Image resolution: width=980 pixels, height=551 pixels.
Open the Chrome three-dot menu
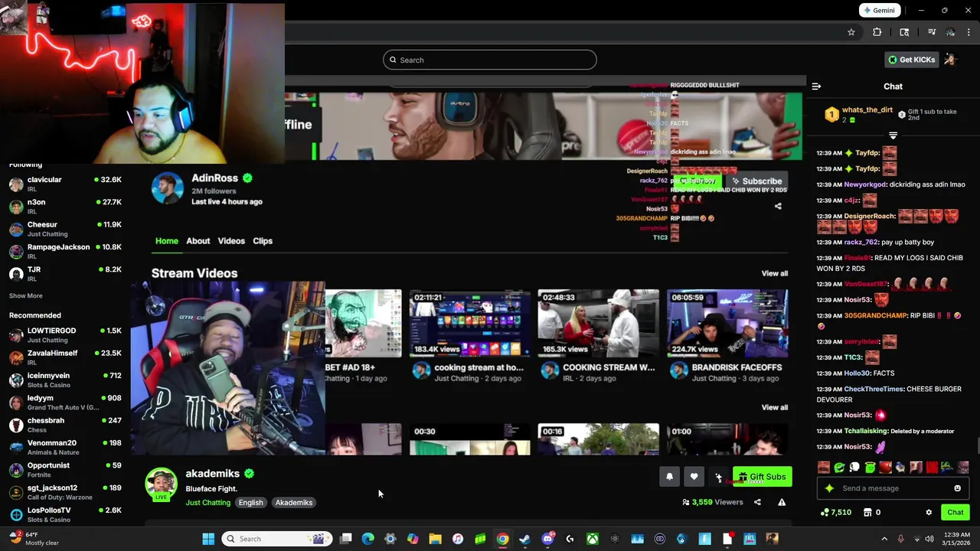click(969, 32)
